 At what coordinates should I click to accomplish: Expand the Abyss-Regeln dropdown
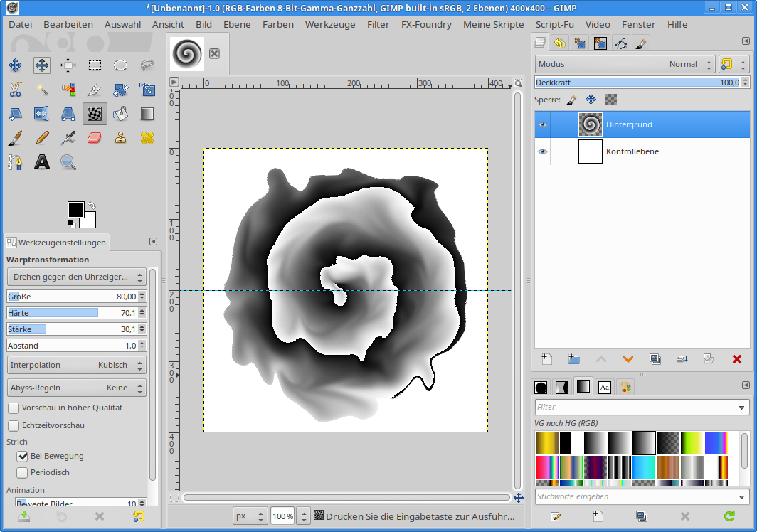pos(76,388)
